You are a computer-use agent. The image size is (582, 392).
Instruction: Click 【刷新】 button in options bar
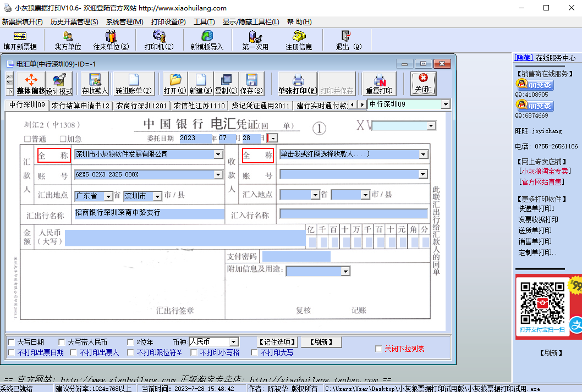click(x=321, y=342)
